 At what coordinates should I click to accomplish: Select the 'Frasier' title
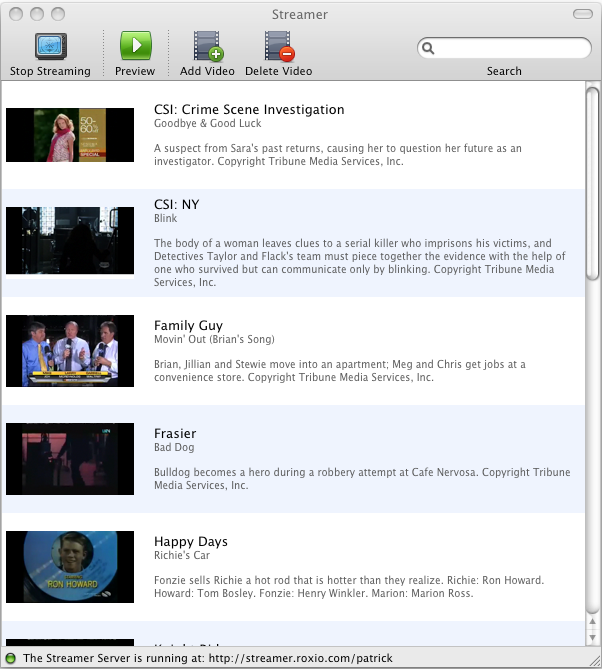coord(175,433)
